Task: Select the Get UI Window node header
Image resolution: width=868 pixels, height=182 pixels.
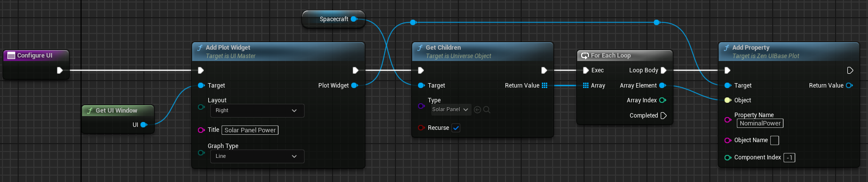Action: click(118, 111)
